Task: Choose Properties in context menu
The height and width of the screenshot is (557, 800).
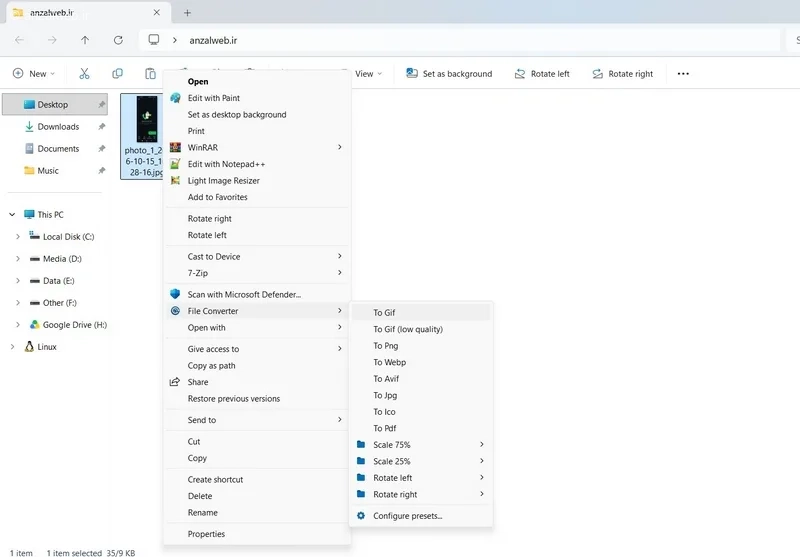Action: [257, 534]
